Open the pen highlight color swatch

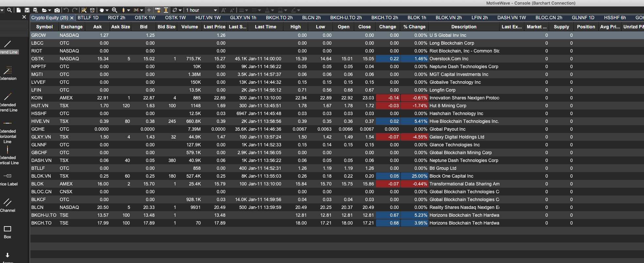pyautogui.click(x=295, y=10)
